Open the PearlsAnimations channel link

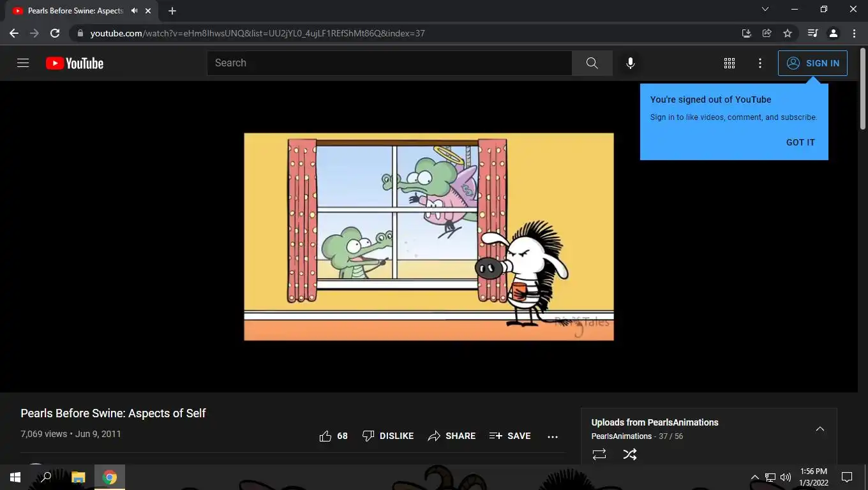click(x=622, y=436)
